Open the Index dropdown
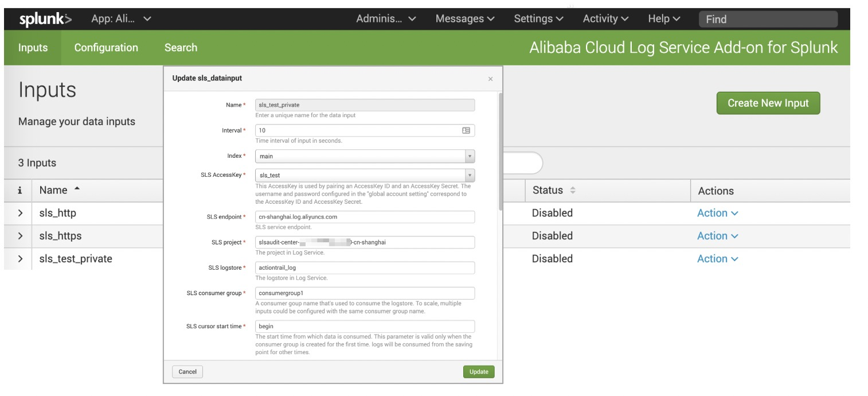The width and height of the screenshot is (868, 396). (365, 156)
